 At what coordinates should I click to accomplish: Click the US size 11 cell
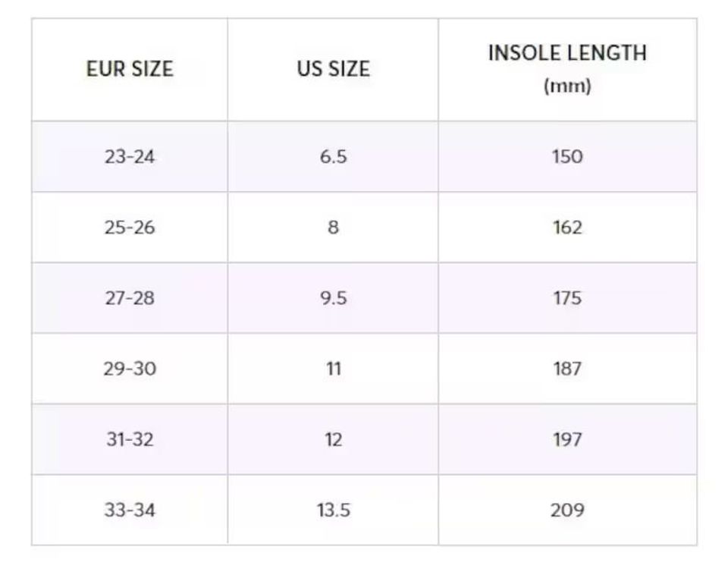click(333, 369)
